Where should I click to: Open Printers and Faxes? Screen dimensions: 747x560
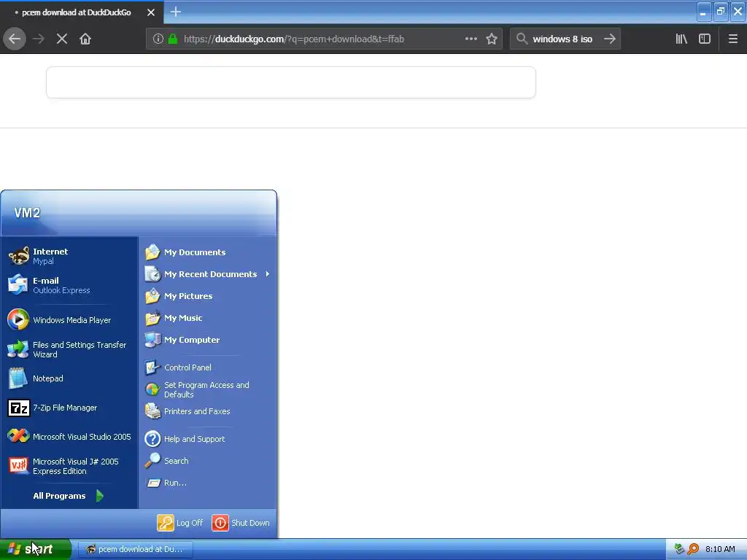208,411
